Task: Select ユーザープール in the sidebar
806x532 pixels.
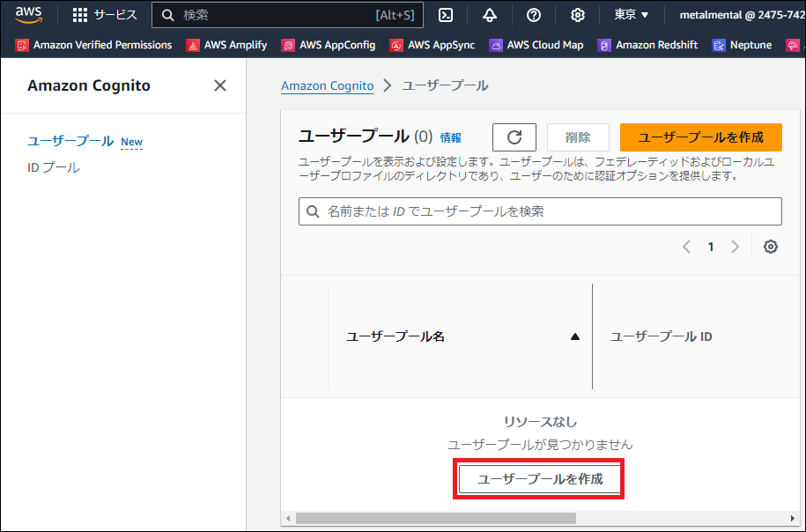Action: coord(70,141)
